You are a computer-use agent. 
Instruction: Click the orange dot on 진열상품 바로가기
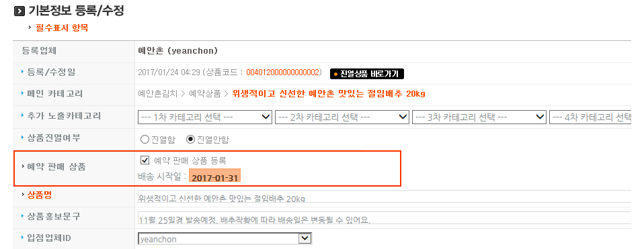tap(335, 74)
